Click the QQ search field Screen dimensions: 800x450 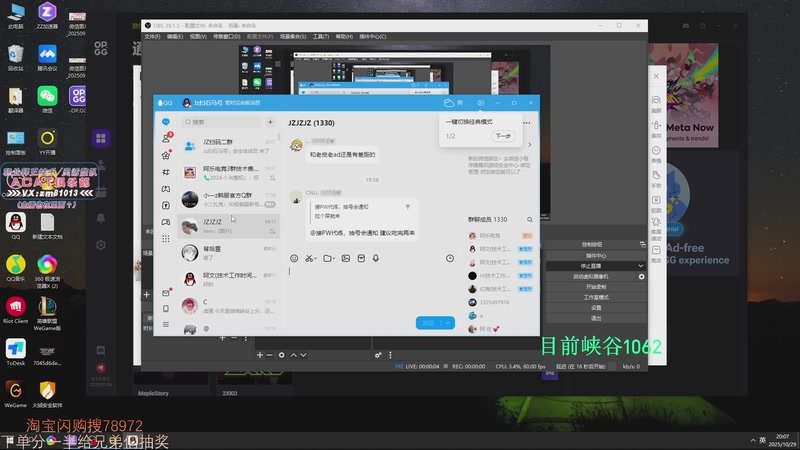[x=222, y=122]
